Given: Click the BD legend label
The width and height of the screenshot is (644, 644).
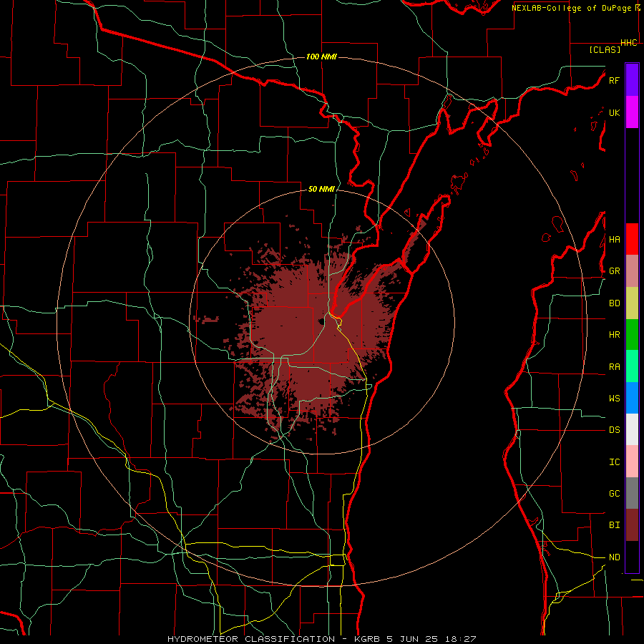Looking at the screenshot, I should click(x=614, y=303).
